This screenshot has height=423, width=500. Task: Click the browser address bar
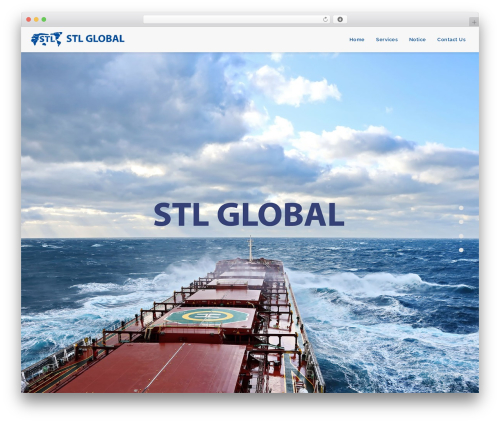pos(236,19)
